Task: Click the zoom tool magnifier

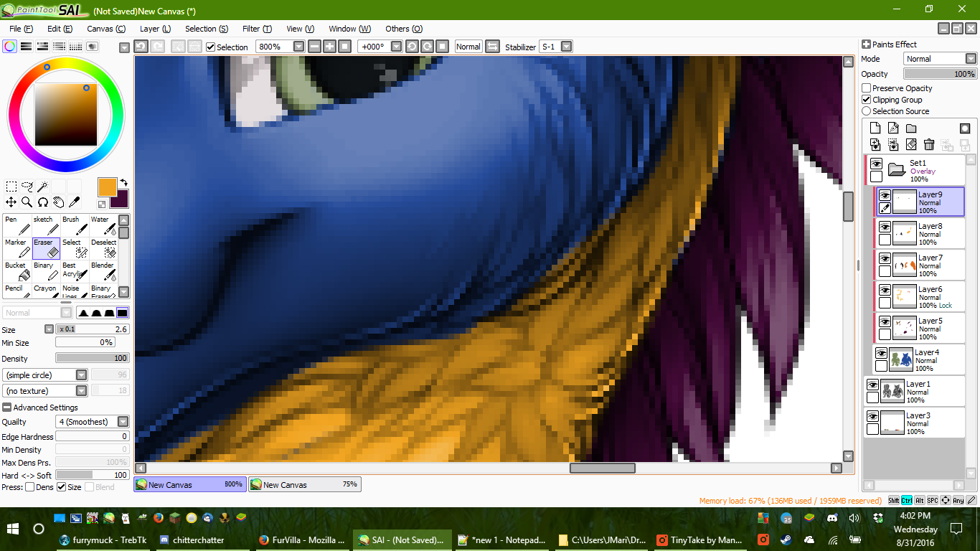Action: [27, 202]
